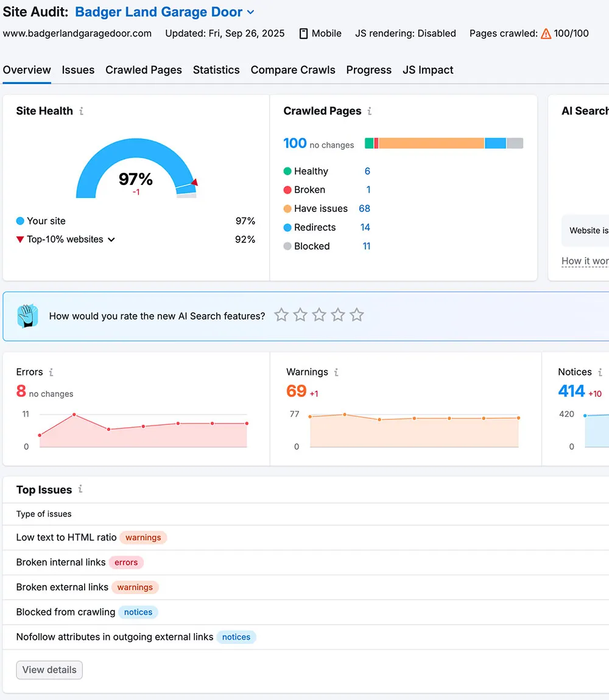Open the Badger Land Garage Door project switcher
Screen dimensions: 609x700
click(250, 12)
